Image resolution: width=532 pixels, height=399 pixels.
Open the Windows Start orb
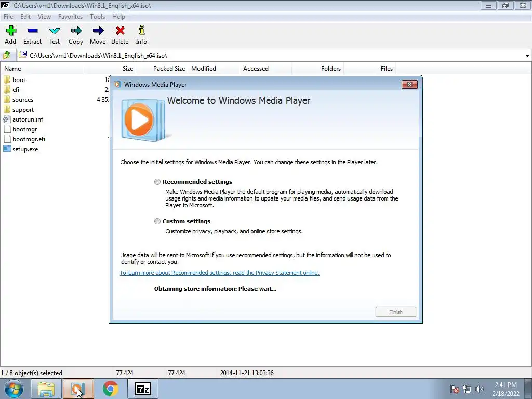(14, 389)
